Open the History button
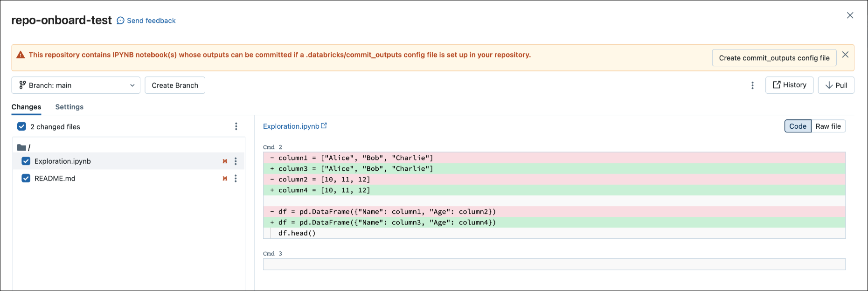Screen dimensions: 868x291 click(x=789, y=85)
